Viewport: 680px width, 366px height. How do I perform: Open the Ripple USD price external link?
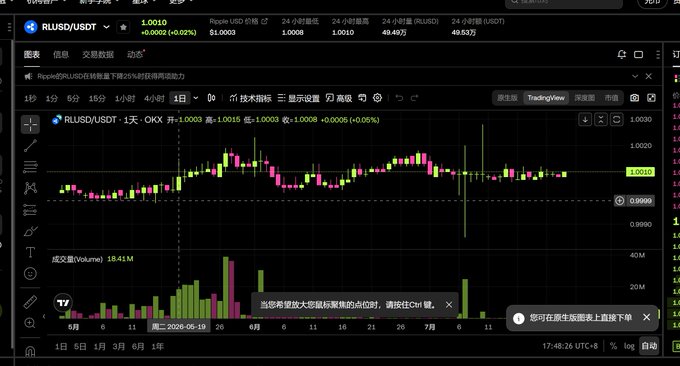pos(264,21)
